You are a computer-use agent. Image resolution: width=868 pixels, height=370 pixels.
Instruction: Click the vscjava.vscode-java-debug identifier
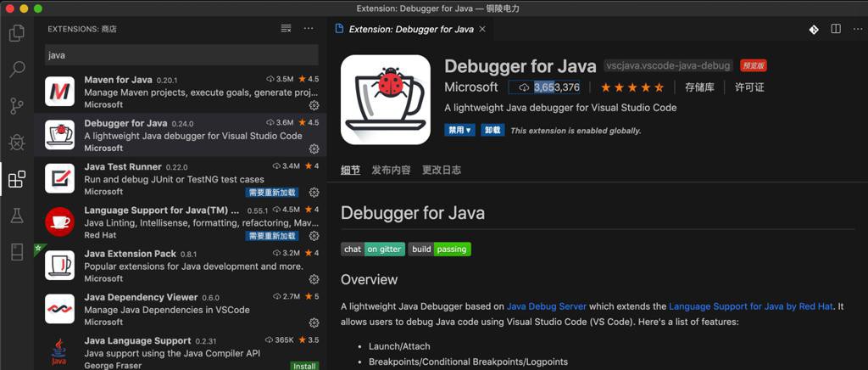pyautogui.click(x=668, y=65)
